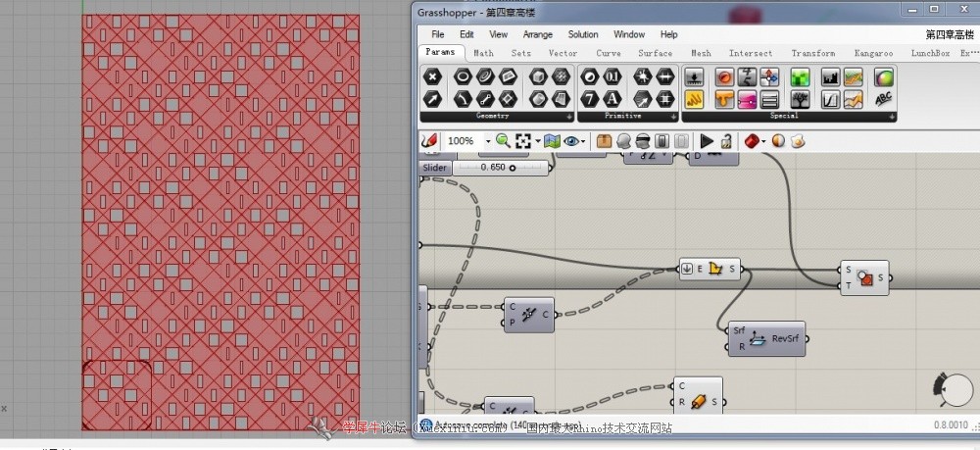Open the File menu

[437, 34]
